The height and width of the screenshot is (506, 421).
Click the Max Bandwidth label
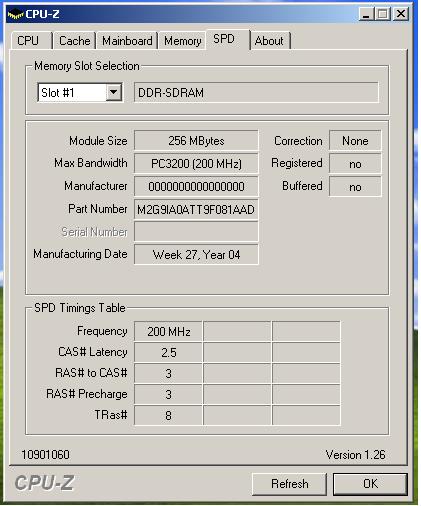click(91, 163)
